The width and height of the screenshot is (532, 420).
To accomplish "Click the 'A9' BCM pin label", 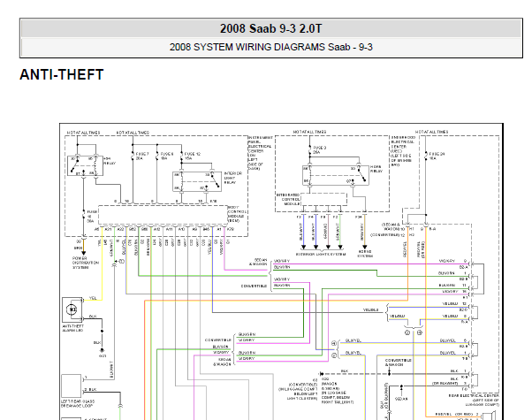I will (194, 230).
